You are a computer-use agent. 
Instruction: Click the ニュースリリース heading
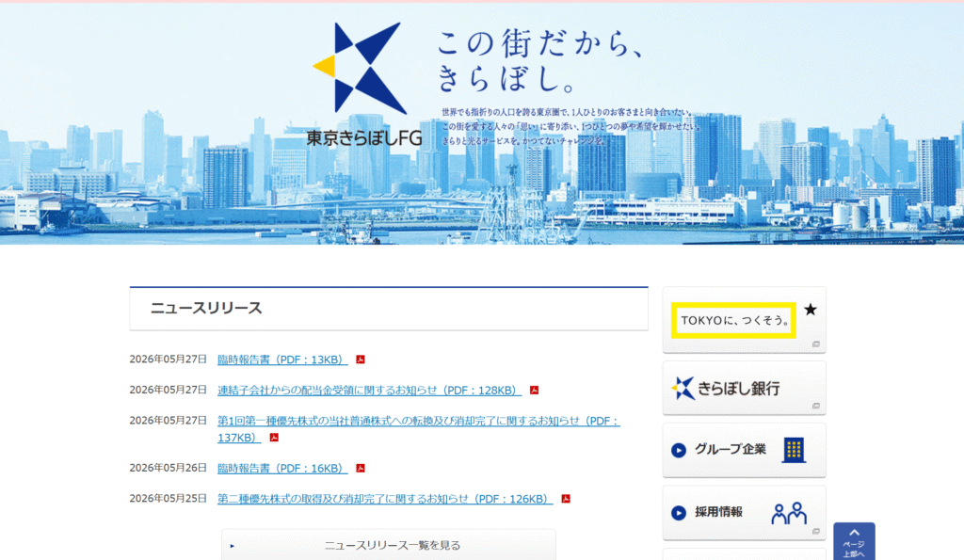(206, 308)
